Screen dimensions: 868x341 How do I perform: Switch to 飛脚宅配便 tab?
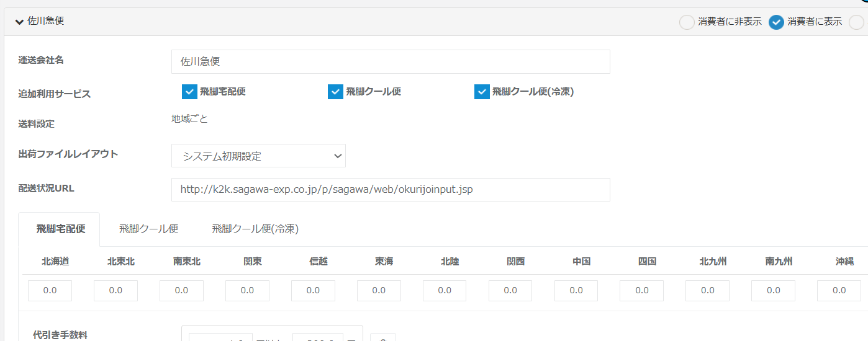[x=60, y=229]
